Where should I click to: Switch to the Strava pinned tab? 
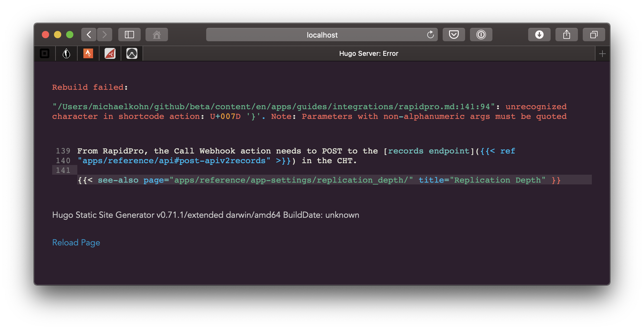tap(88, 53)
